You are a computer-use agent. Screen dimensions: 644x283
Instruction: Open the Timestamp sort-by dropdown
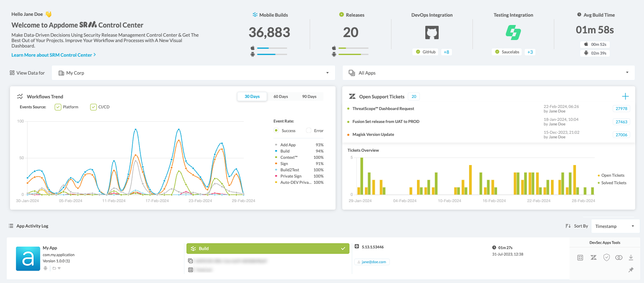pyautogui.click(x=615, y=226)
